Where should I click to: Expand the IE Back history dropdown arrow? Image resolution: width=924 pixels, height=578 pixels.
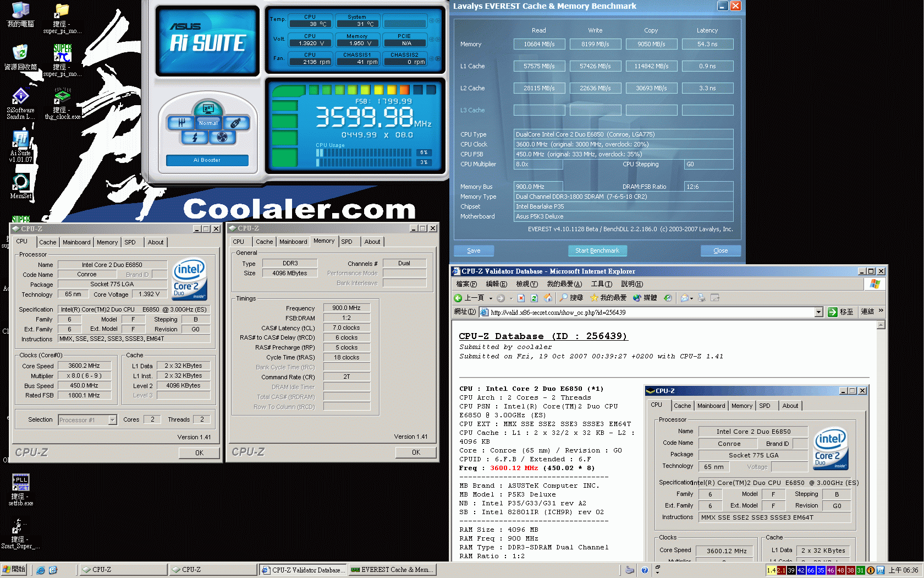491,298
